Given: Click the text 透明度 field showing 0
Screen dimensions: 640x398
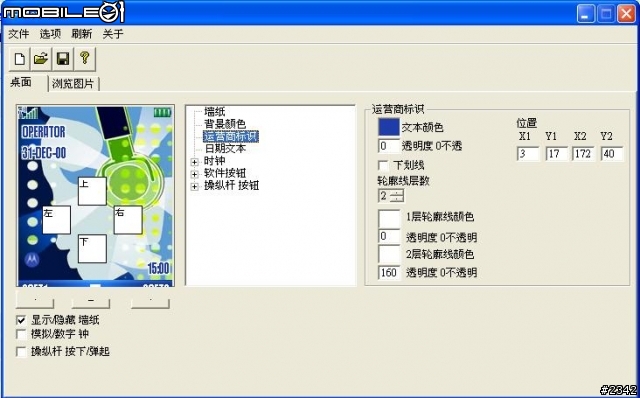Looking at the screenshot, I should click(x=389, y=146).
